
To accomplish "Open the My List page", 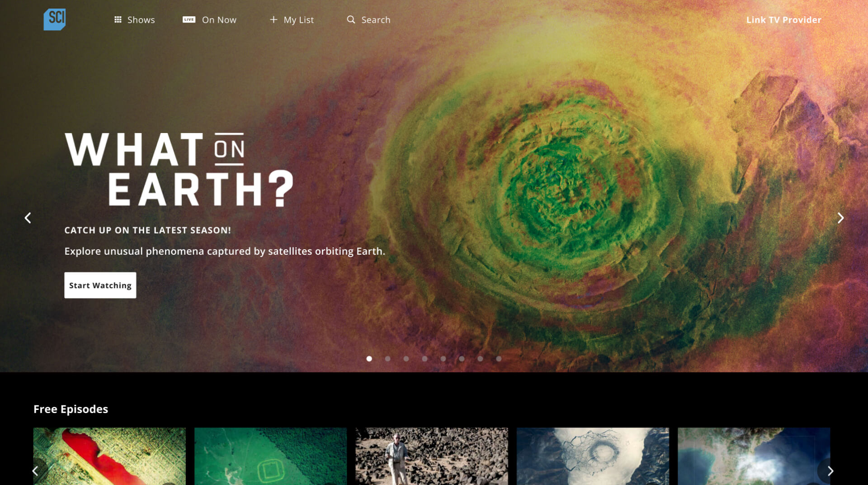I will coord(298,19).
